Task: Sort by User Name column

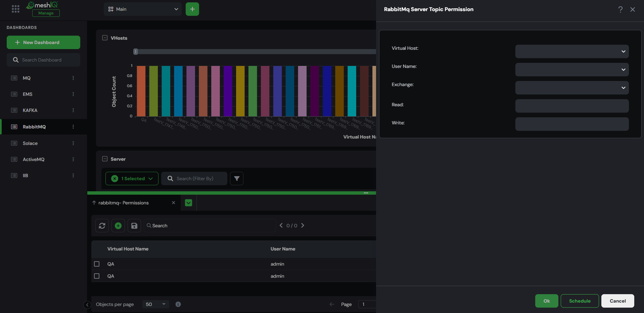Action: coord(283,249)
